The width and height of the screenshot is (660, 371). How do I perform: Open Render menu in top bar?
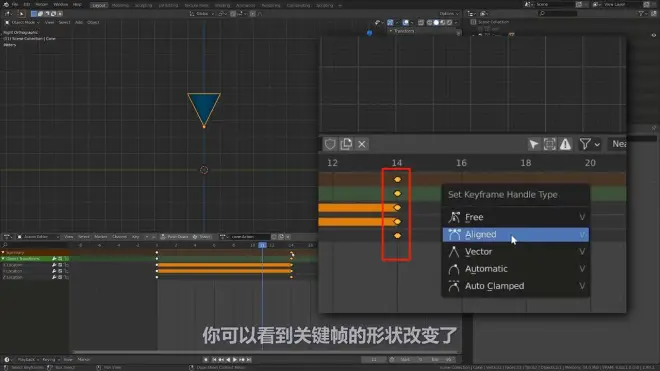click(x=41, y=4)
